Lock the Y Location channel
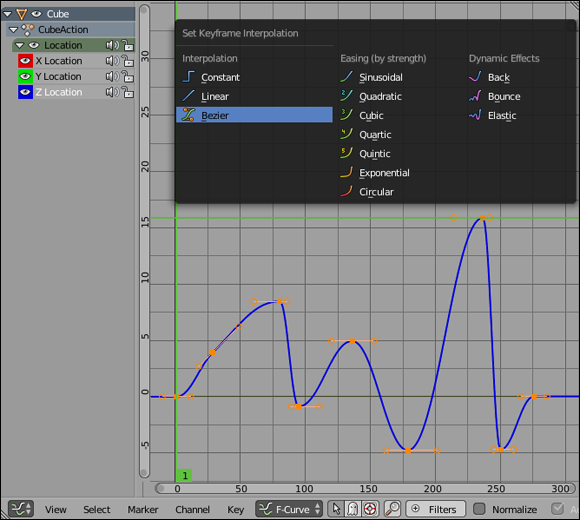 [x=128, y=77]
